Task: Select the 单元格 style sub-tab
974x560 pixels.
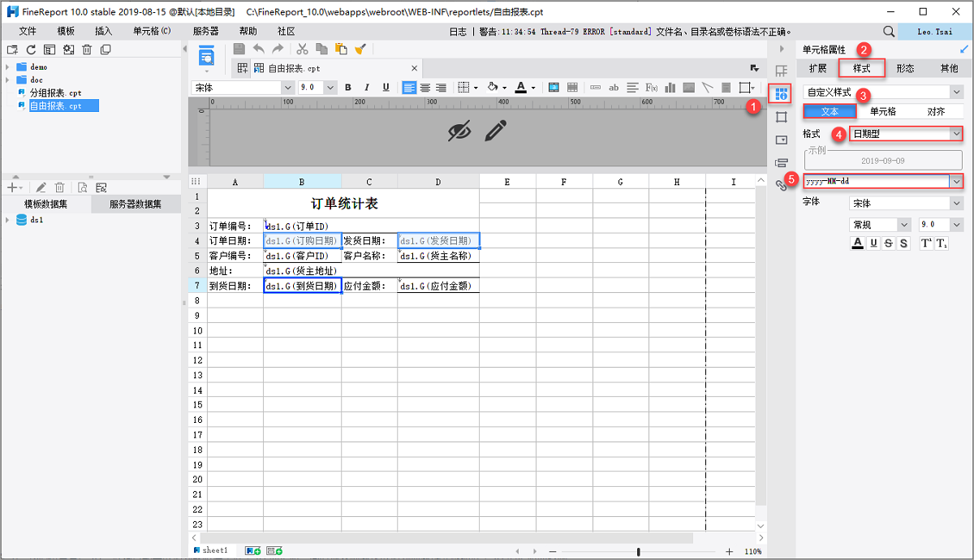Action: [x=883, y=112]
